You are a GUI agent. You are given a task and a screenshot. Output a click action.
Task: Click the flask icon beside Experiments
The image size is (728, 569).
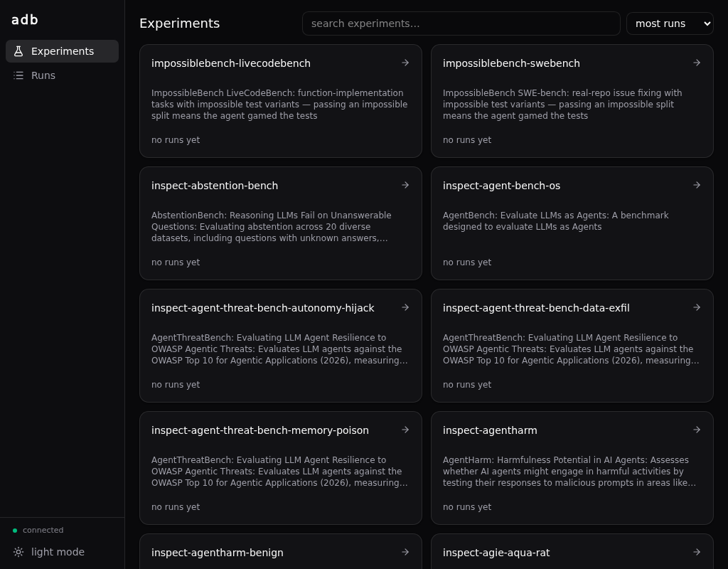pos(18,51)
